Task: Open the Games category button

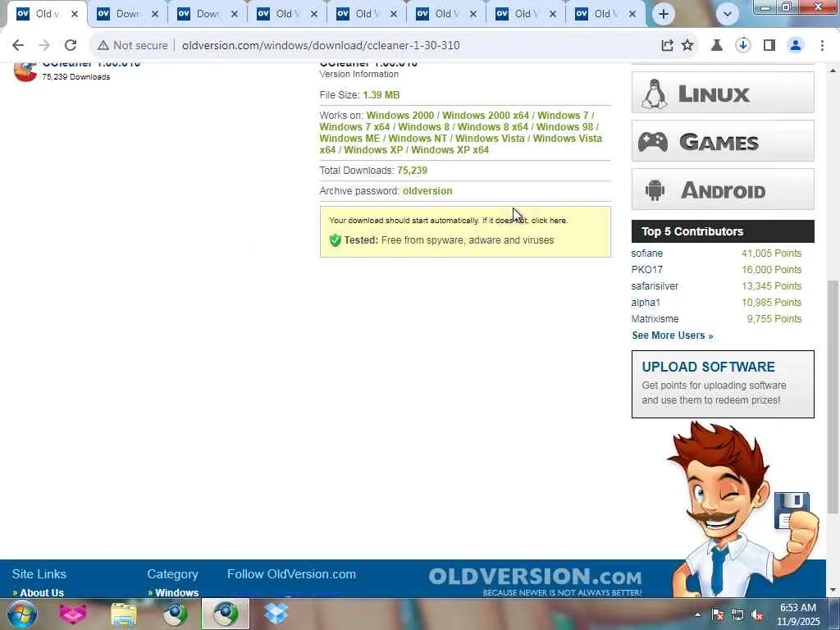Action: pos(723,141)
